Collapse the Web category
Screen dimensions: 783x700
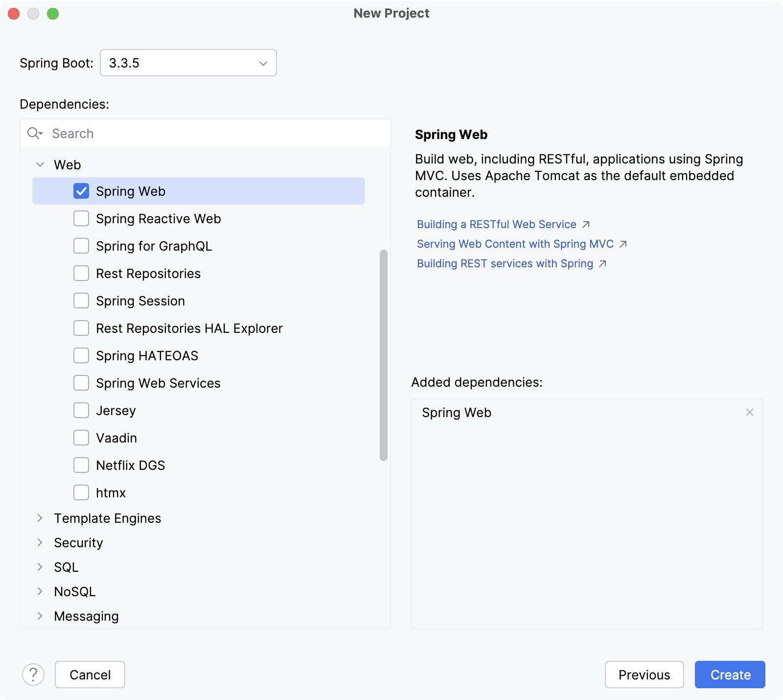pos(41,164)
